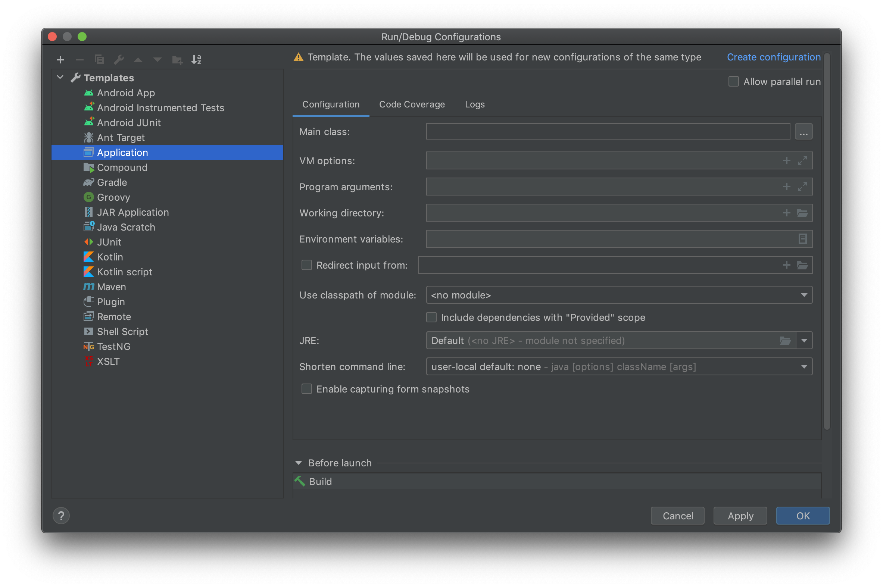The image size is (883, 588).
Task: Click the edit templates wrench toolbar icon
Action: (119, 60)
